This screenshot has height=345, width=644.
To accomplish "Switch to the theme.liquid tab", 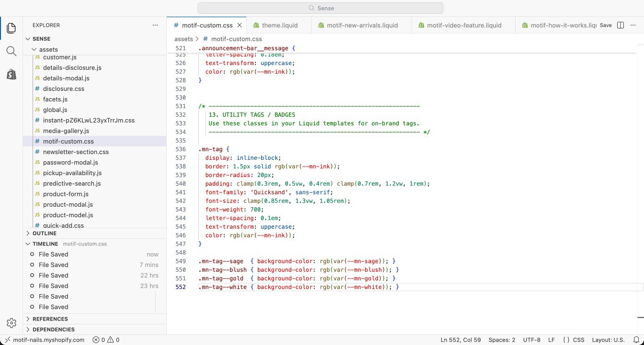I will [x=279, y=25].
